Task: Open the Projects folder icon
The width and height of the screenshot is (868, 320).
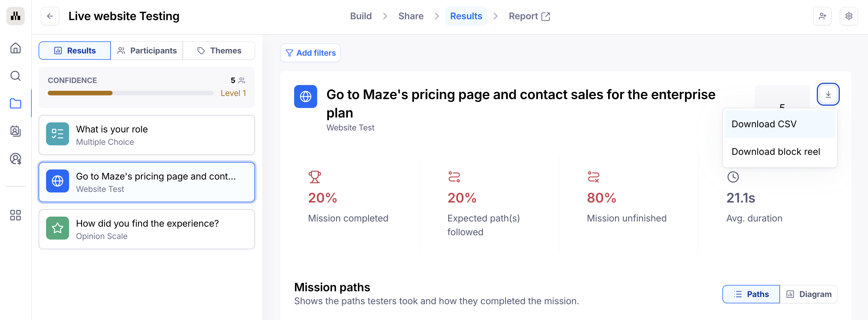Action: point(16,103)
